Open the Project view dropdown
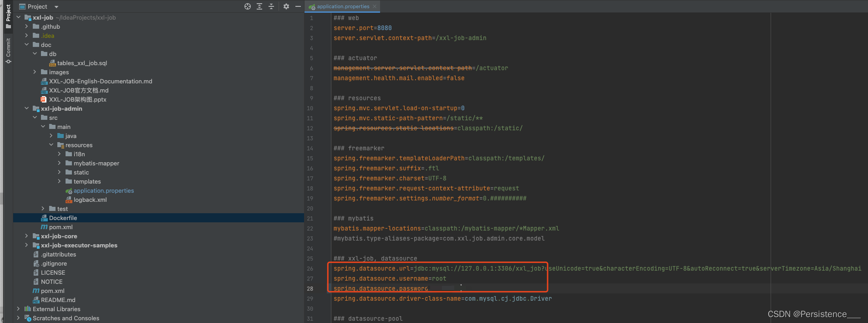The image size is (868, 323). pos(56,7)
